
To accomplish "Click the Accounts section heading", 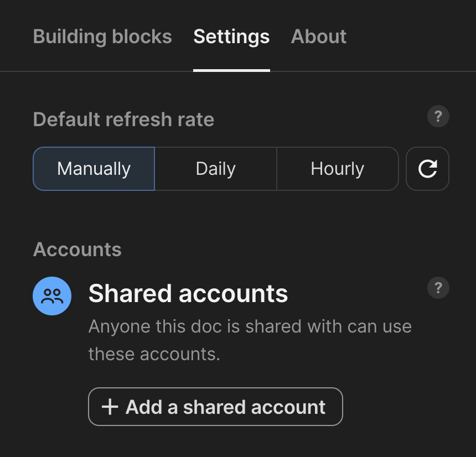I will pyautogui.click(x=77, y=250).
